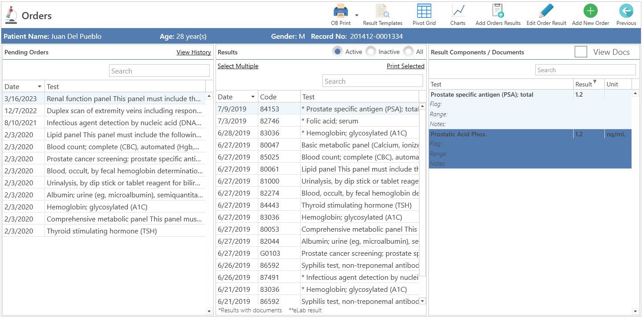
Task: Select the Active results radio button
Action: click(x=338, y=52)
